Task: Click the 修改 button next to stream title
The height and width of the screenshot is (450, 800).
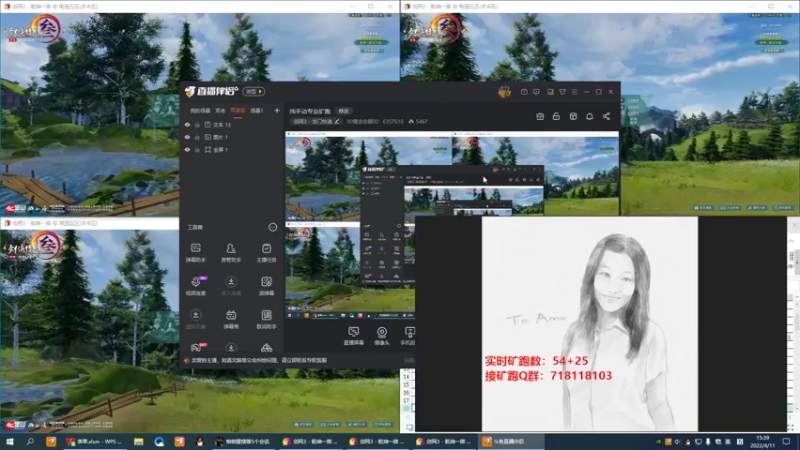Action: point(343,111)
